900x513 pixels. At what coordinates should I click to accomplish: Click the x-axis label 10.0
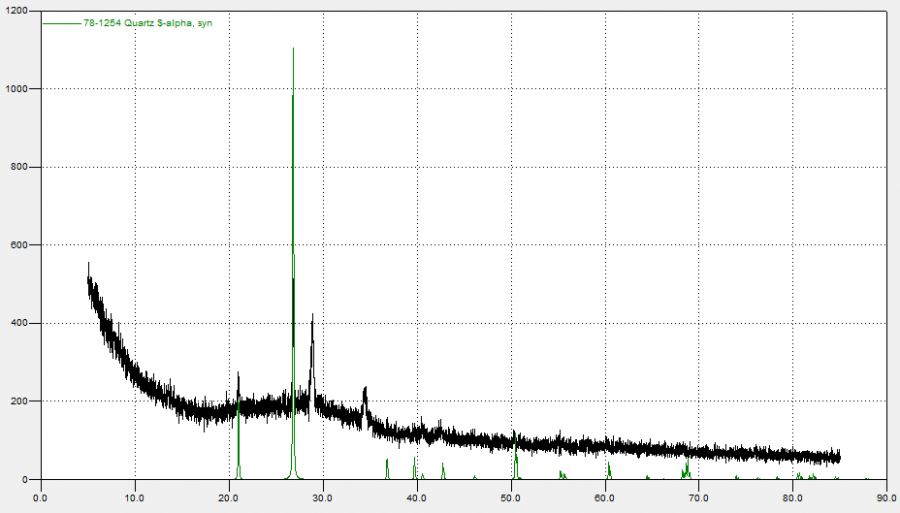(x=134, y=498)
